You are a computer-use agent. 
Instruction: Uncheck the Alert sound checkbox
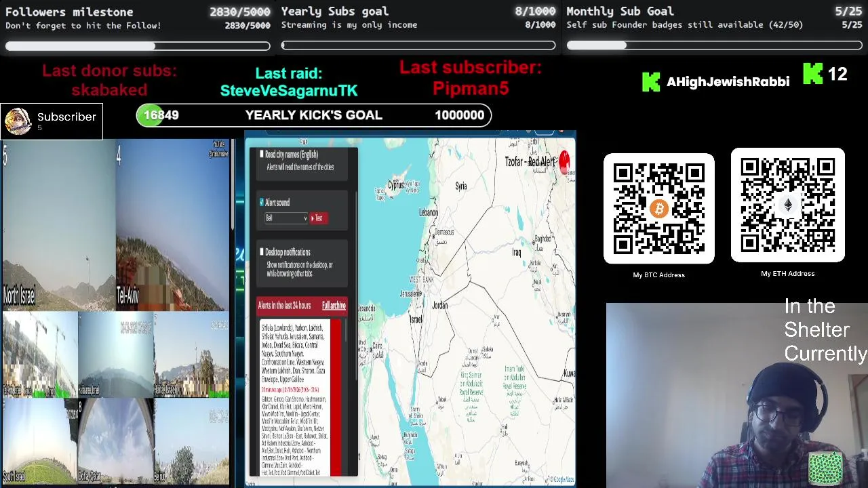click(x=262, y=202)
